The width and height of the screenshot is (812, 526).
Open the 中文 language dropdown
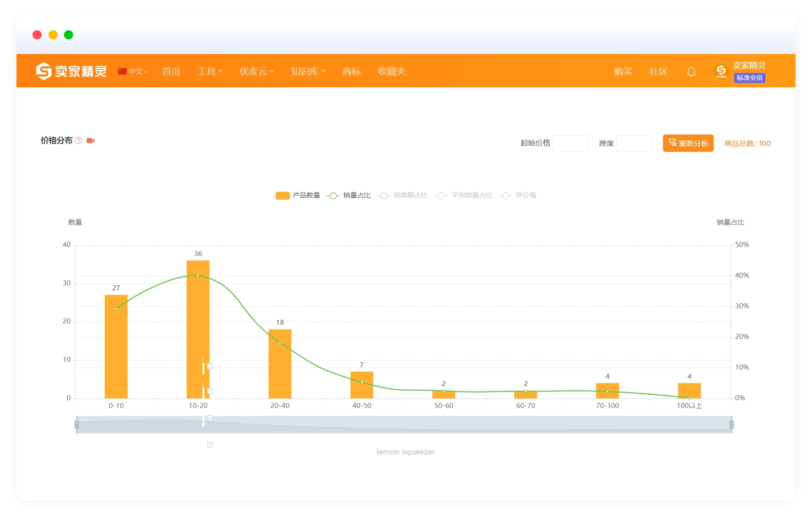click(139, 71)
